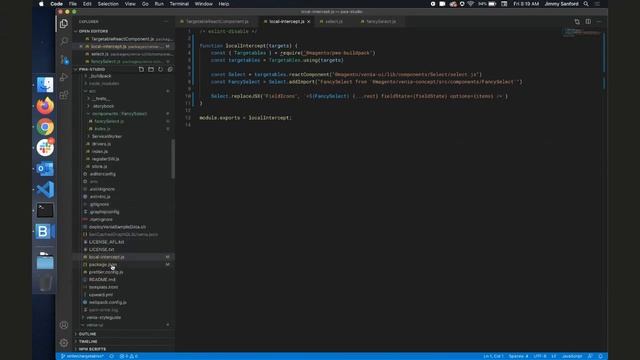The height and width of the screenshot is (360, 640).
Task: Open the Terminal menu
Action: tap(179, 4)
